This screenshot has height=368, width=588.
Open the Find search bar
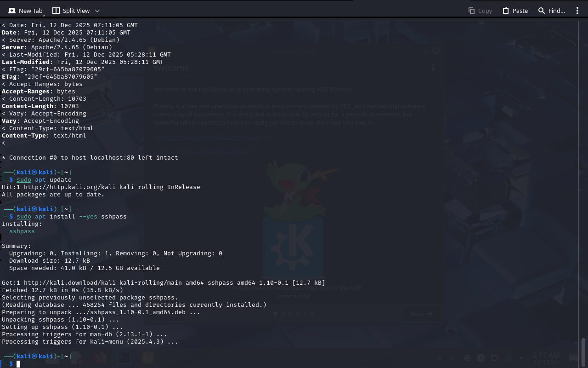pos(551,11)
